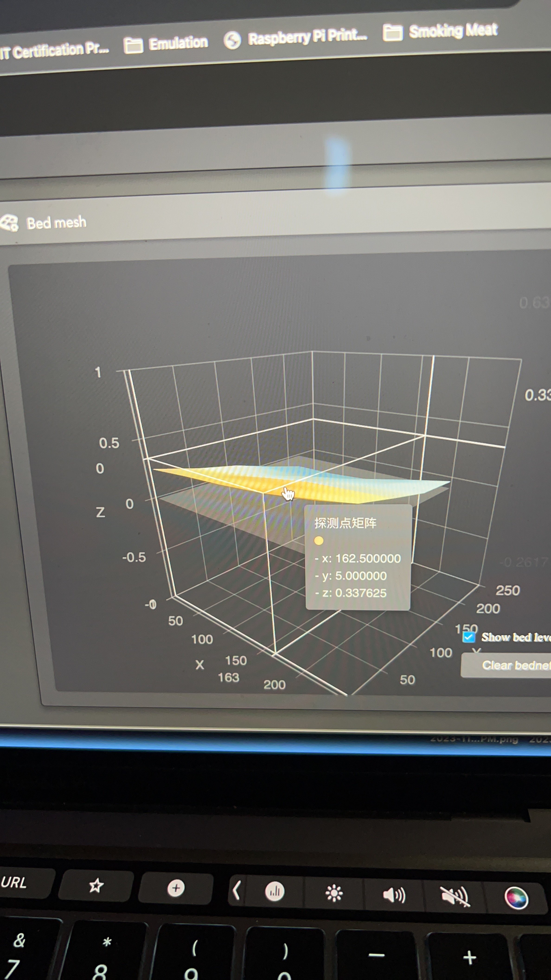Expand Touch Bar control strip chevron
The height and width of the screenshot is (980, 551).
[237, 891]
